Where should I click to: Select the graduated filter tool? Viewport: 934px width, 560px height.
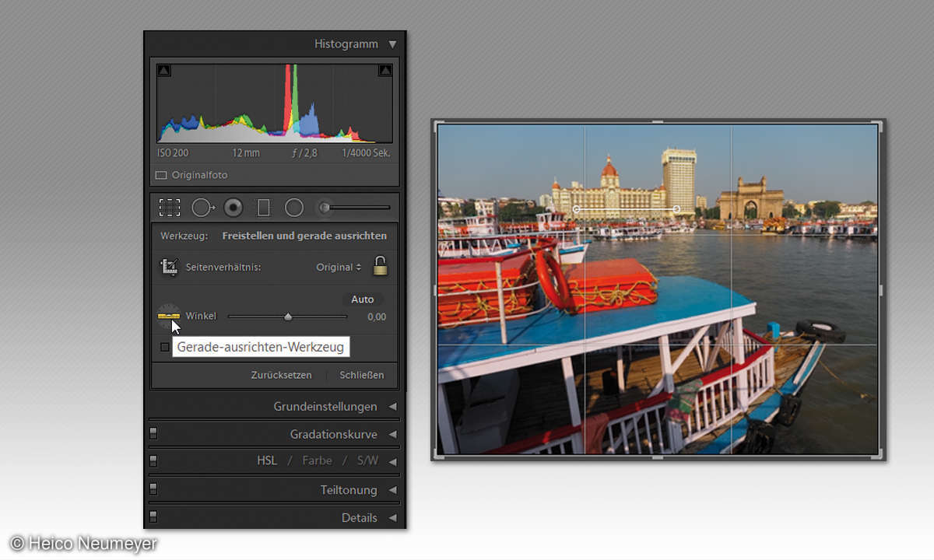pyautogui.click(x=263, y=207)
